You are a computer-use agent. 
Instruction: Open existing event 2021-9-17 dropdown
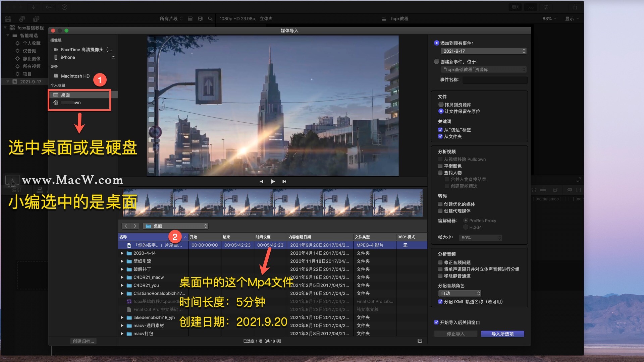point(483,51)
